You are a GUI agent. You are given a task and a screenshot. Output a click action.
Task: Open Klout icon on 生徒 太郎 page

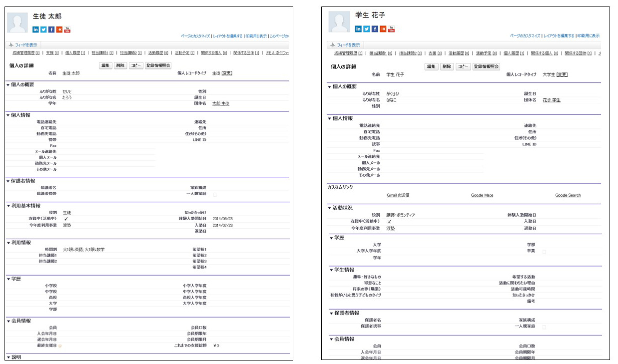(x=59, y=29)
